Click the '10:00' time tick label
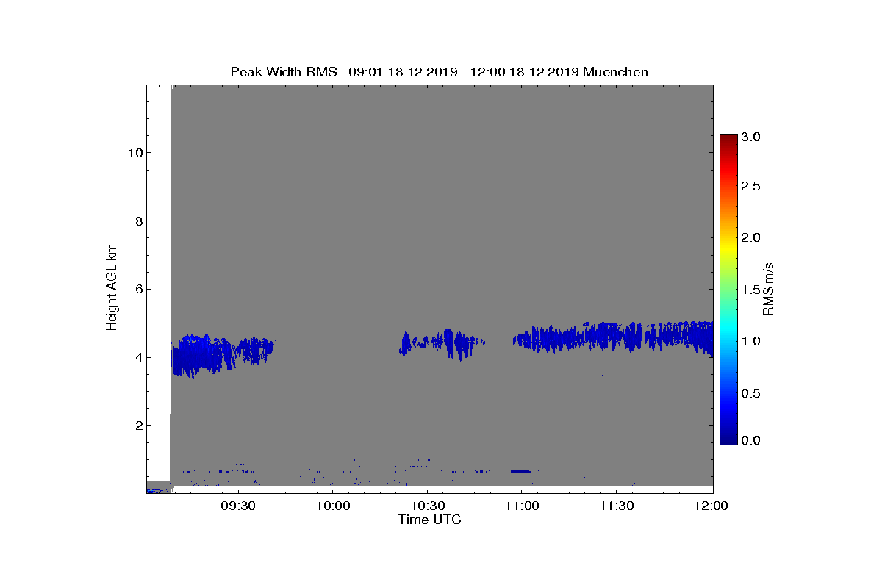This screenshot has width=882, height=588. click(x=332, y=506)
